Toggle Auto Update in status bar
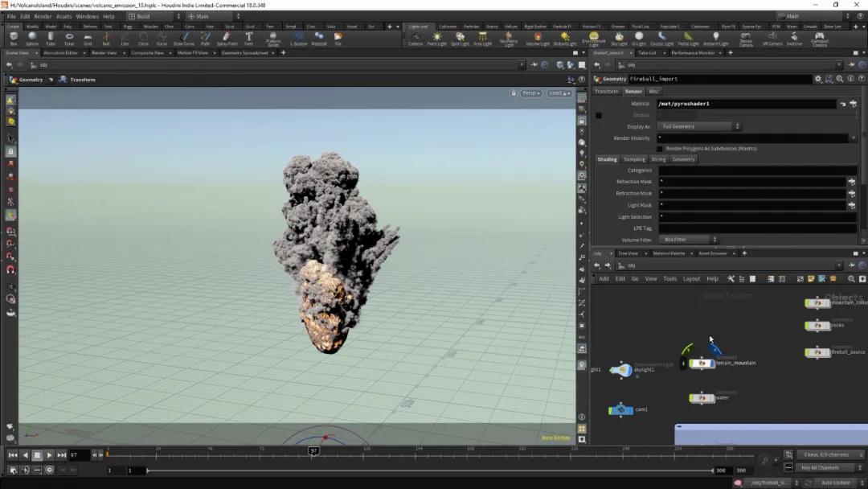 tap(835, 483)
